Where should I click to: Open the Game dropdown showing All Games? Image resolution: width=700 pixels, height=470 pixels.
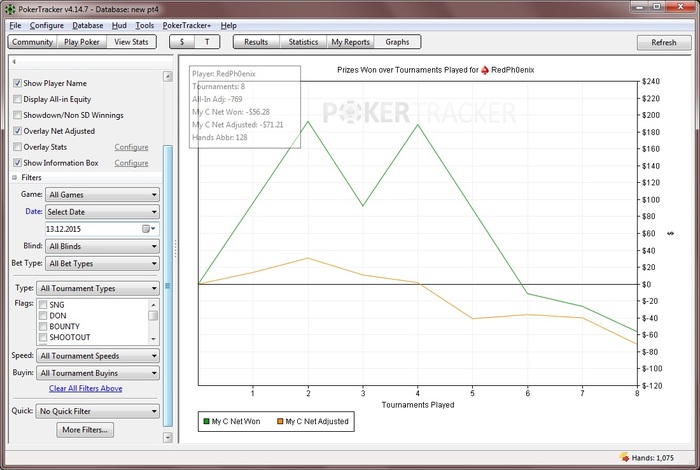pyautogui.click(x=102, y=195)
